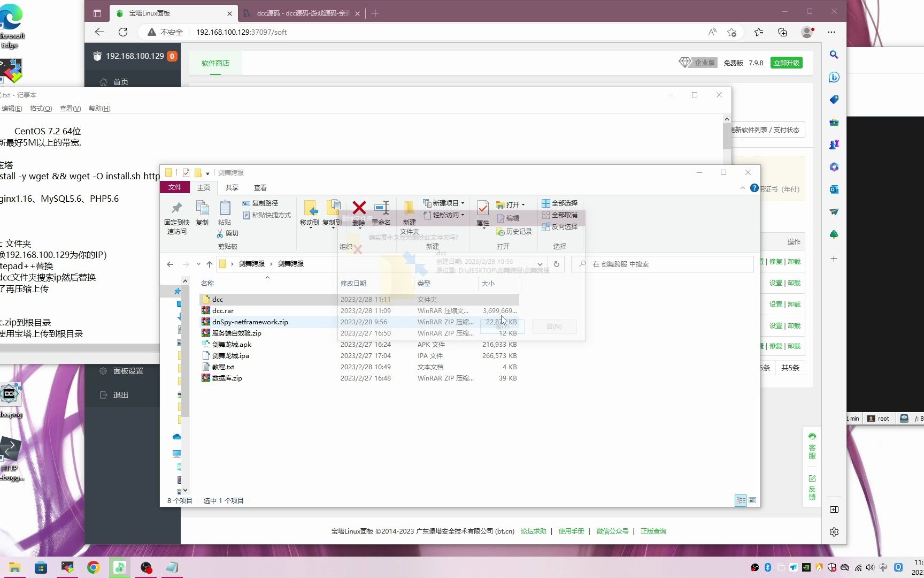Screen dimensions: 924x578
Task: Click Explorer back arrow
Action: click(x=170, y=264)
